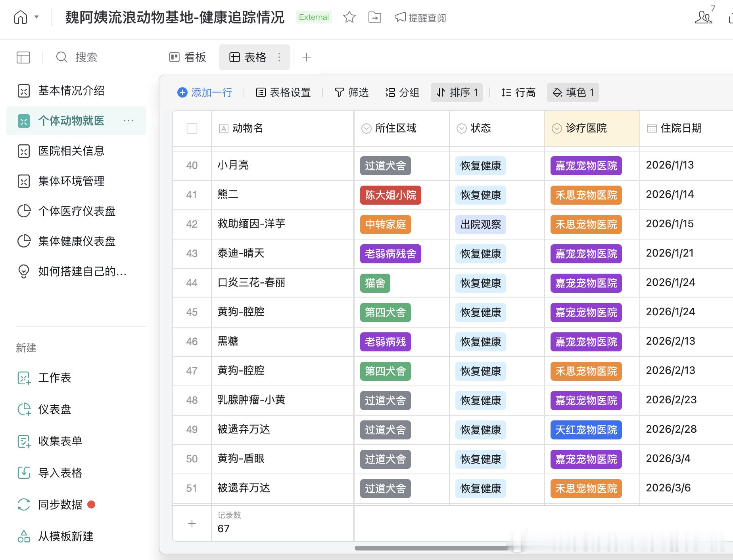
Task: Click the External badge
Action: coord(314,17)
